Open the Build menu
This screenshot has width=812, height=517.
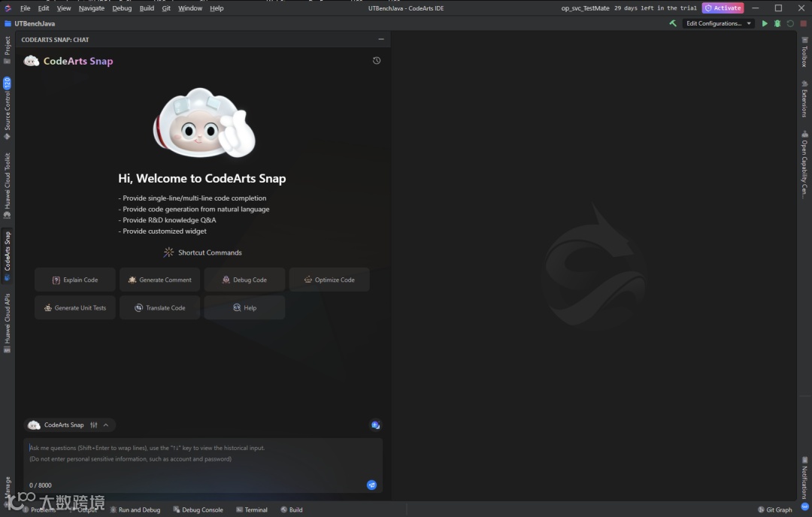point(147,8)
